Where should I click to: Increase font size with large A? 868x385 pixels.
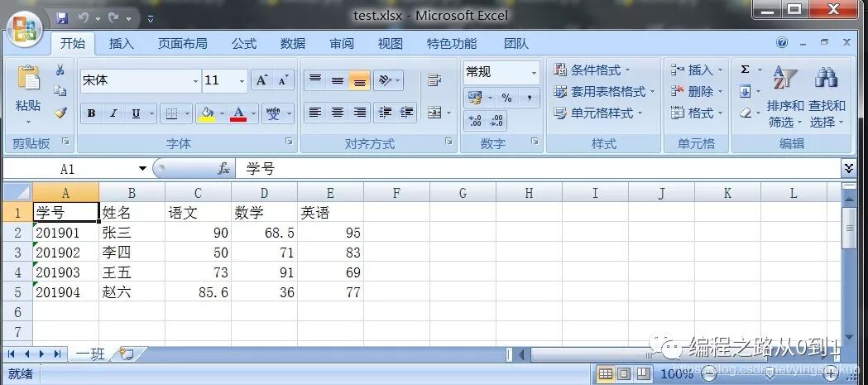pos(261,80)
